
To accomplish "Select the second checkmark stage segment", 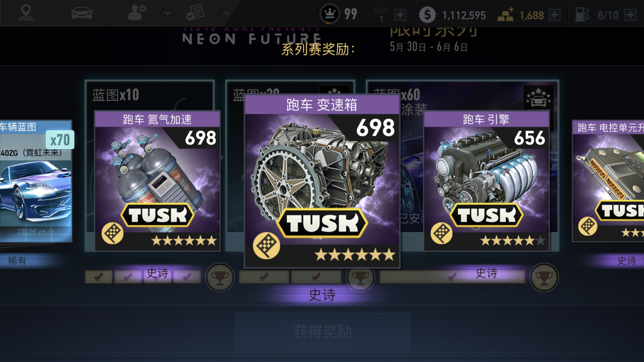I will click(x=128, y=277).
